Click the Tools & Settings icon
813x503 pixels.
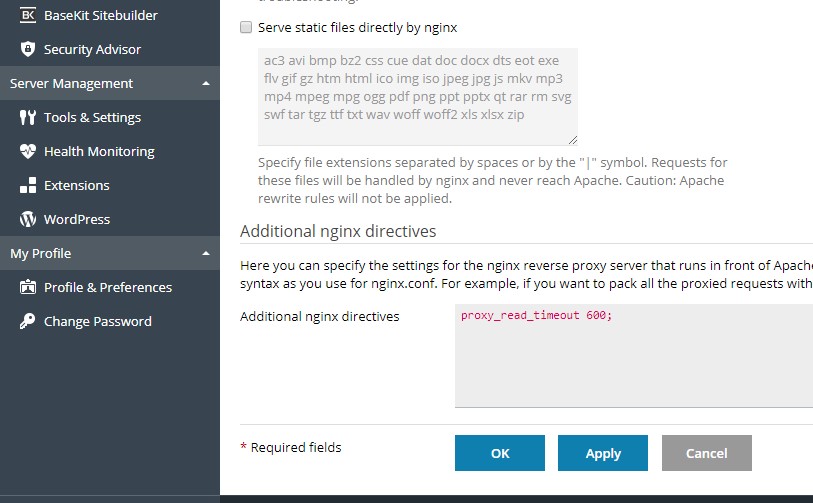(x=27, y=117)
